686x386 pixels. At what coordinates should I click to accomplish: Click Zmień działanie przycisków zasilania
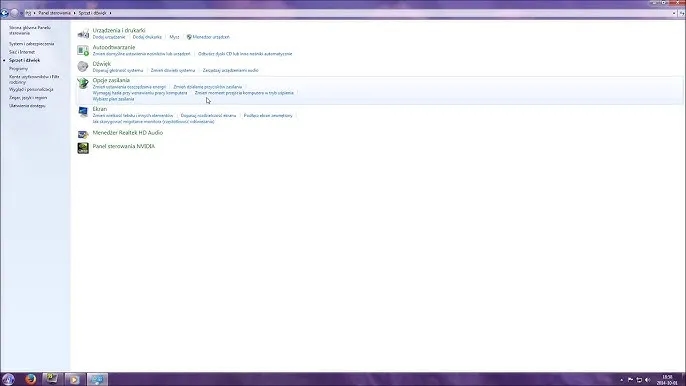tap(207, 87)
